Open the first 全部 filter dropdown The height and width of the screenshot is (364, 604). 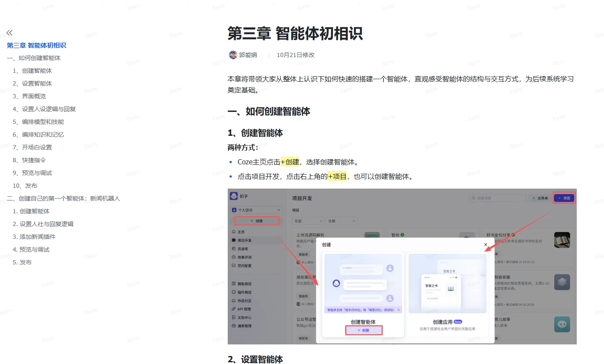click(307, 221)
